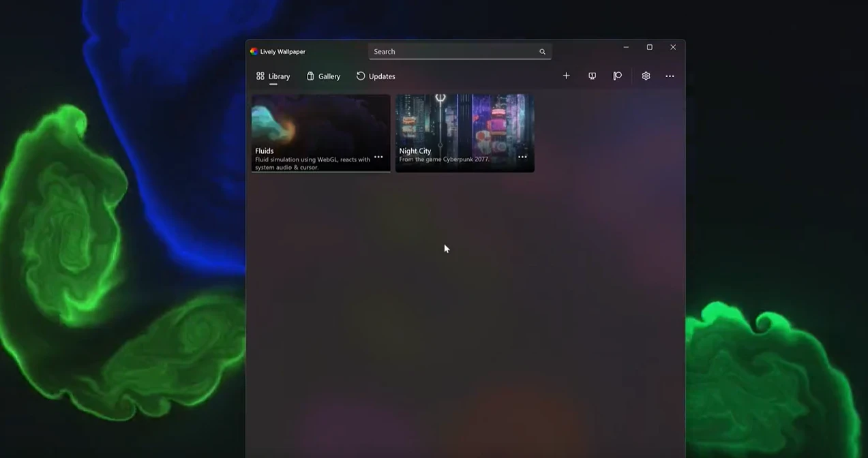Click the Patreon icon in the toolbar

coord(617,76)
